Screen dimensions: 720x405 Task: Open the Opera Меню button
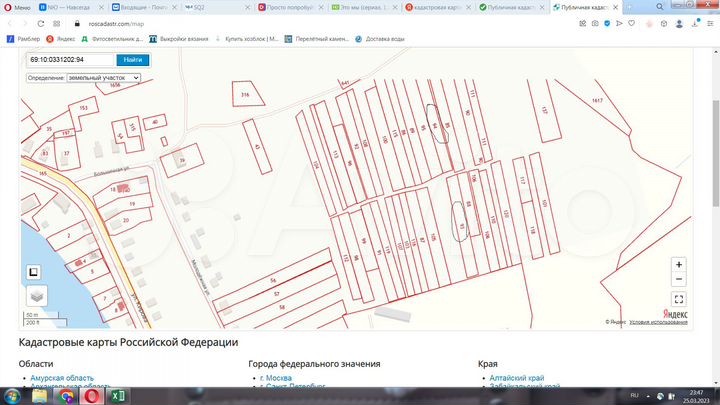pyautogui.click(x=17, y=7)
